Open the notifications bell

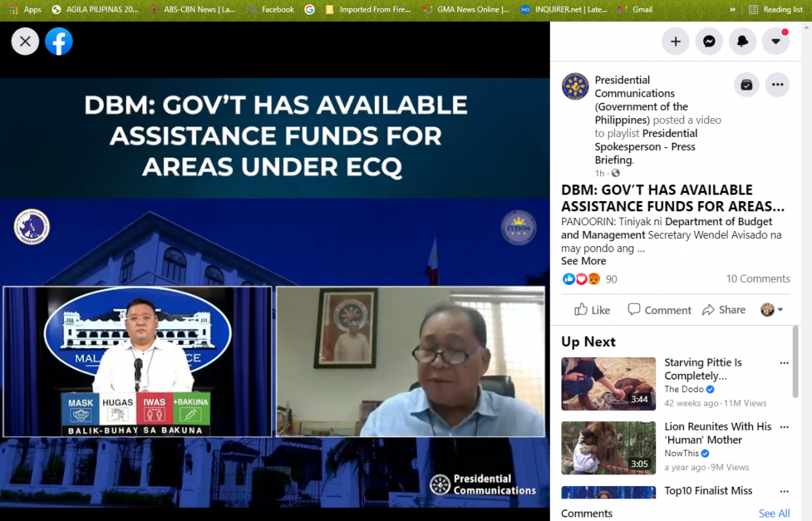click(742, 42)
